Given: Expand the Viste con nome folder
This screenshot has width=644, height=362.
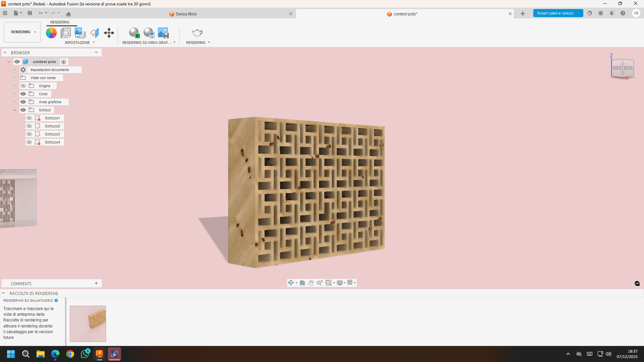Looking at the screenshot, I should (15, 78).
